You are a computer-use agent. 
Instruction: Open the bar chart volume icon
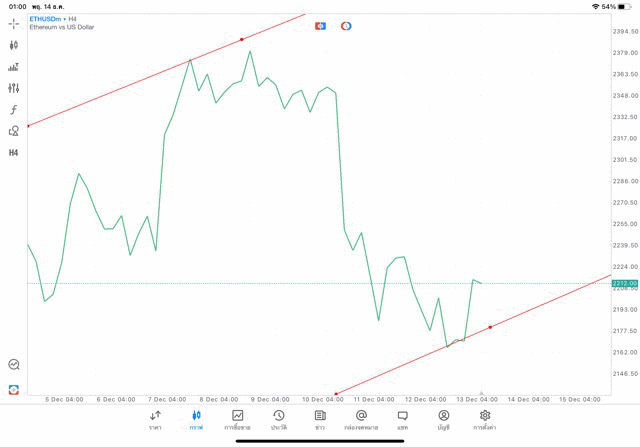14,67
